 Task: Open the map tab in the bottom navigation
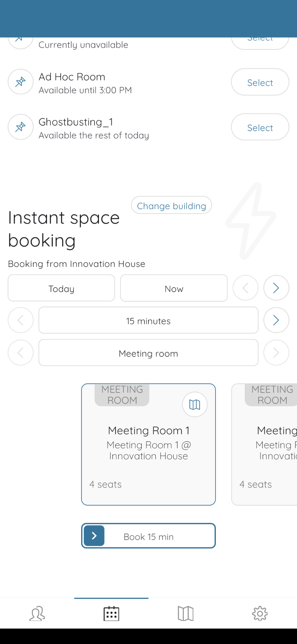(x=186, y=613)
